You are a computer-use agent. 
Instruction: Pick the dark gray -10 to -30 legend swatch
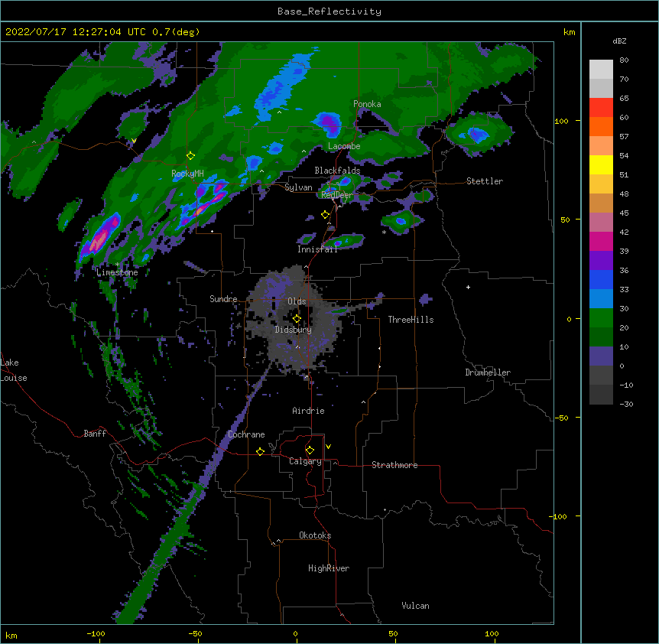pyautogui.click(x=601, y=395)
